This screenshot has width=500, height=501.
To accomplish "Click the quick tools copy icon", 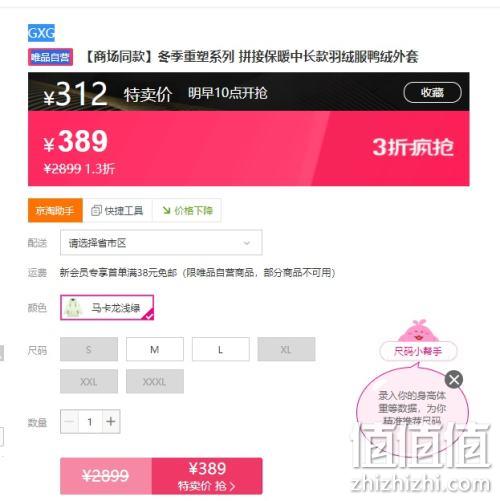I will tap(96, 210).
